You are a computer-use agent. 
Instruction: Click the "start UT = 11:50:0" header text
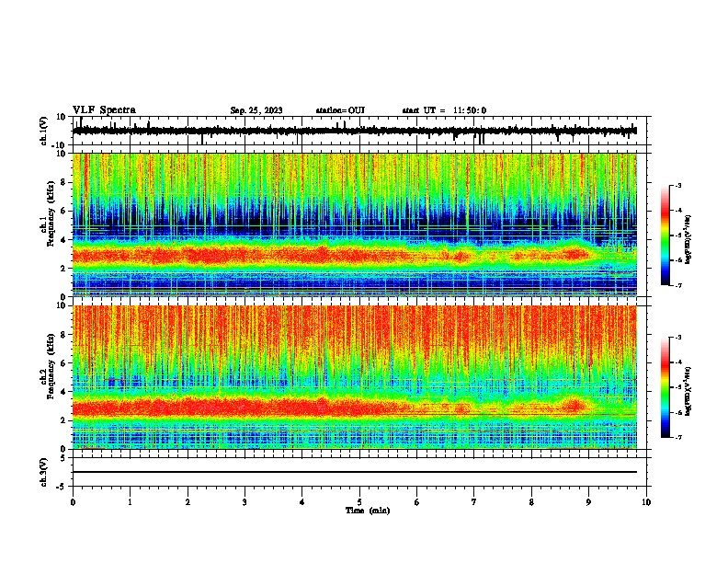pyautogui.click(x=444, y=110)
